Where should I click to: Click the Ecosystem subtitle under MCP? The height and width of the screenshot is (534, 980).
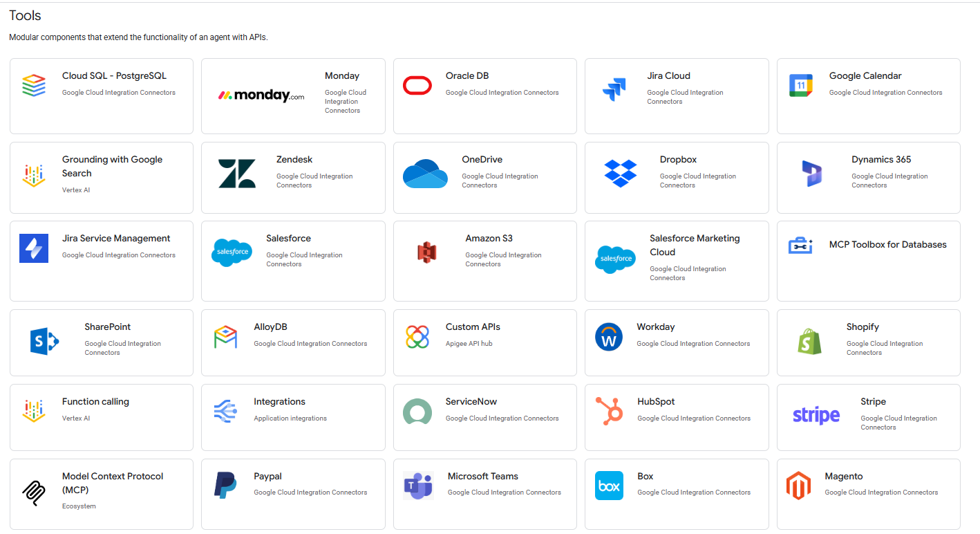click(x=79, y=506)
